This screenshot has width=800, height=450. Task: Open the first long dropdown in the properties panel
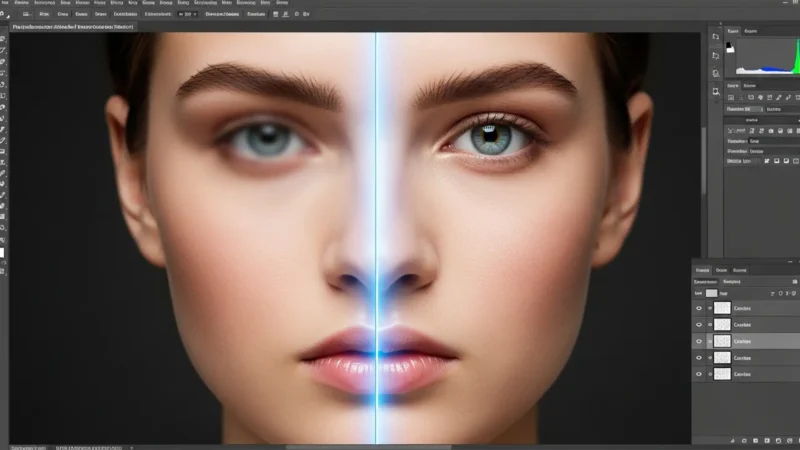click(x=774, y=141)
